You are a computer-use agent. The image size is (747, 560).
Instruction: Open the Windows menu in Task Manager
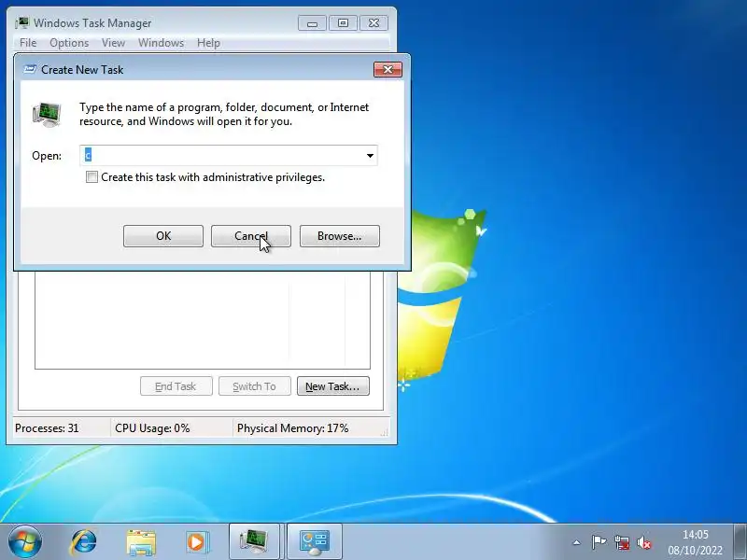[161, 43]
